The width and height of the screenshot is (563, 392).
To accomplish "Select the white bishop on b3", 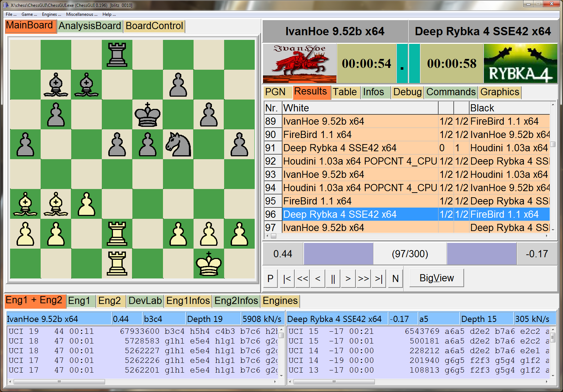I will point(56,204).
